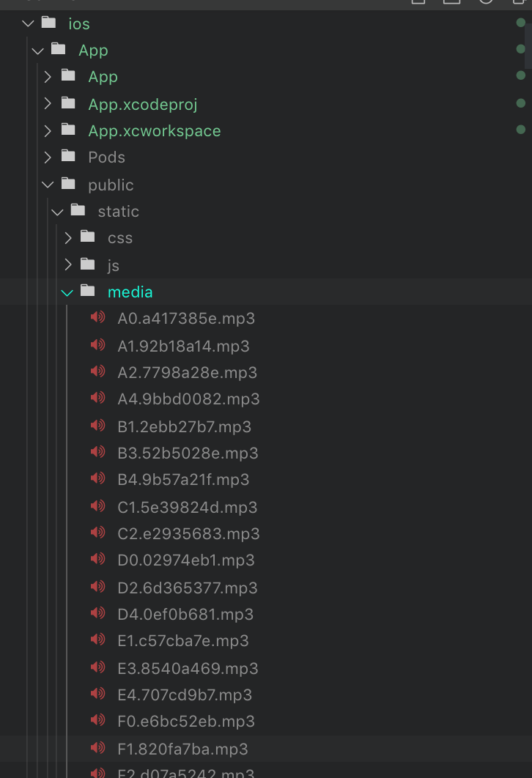Click the folder icon next to Pods

(x=68, y=157)
